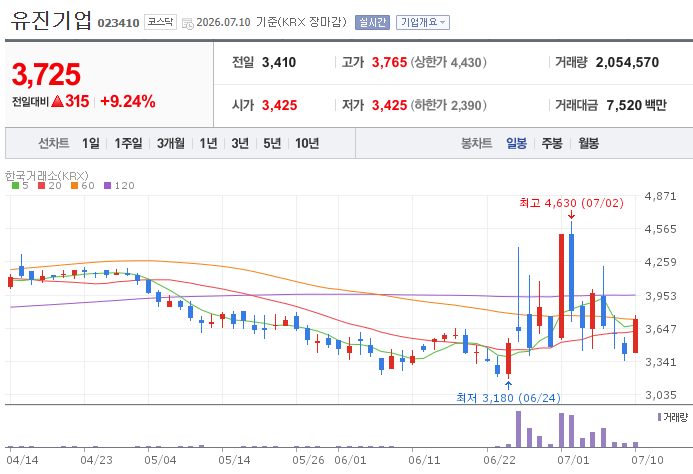Open the 10년 line chart

click(307, 143)
